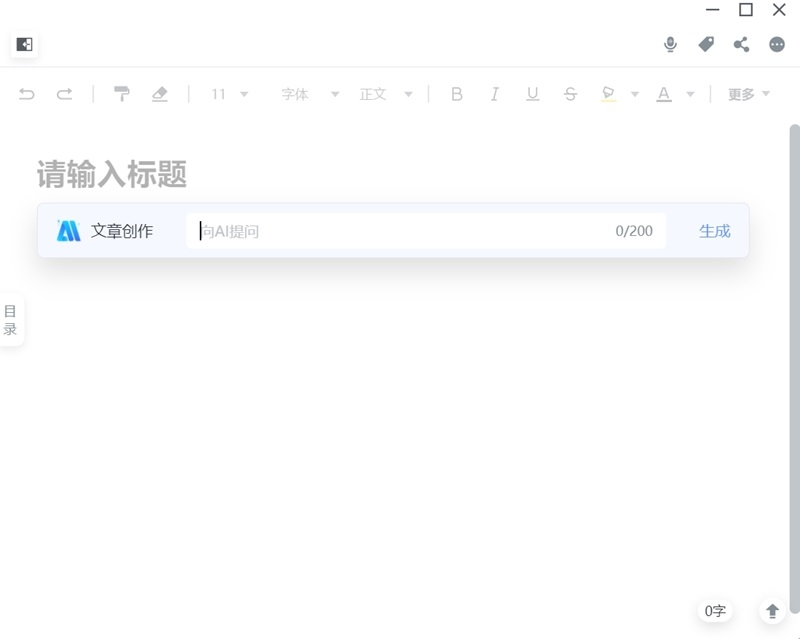This screenshot has height=639, width=800.
Task: Click the 请输入标题 title field
Action: pyautogui.click(x=112, y=174)
